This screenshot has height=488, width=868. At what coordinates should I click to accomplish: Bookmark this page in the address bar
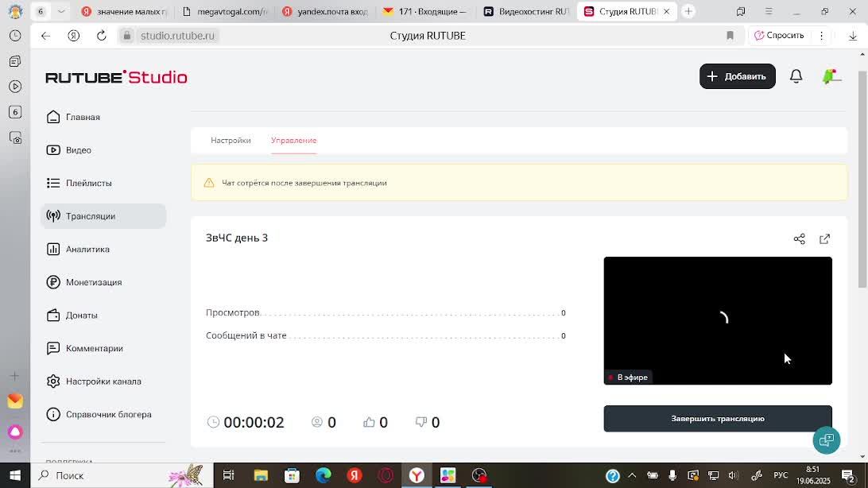tap(730, 36)
